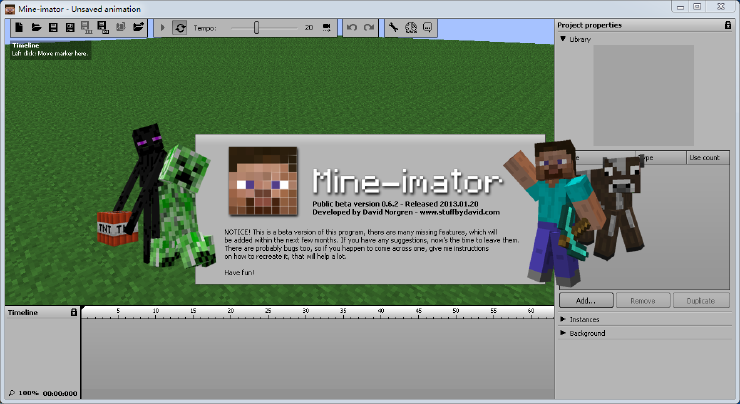The image size is (740, 404).
Task: Click the Library preview area
Action: click(x=644, y=95)
